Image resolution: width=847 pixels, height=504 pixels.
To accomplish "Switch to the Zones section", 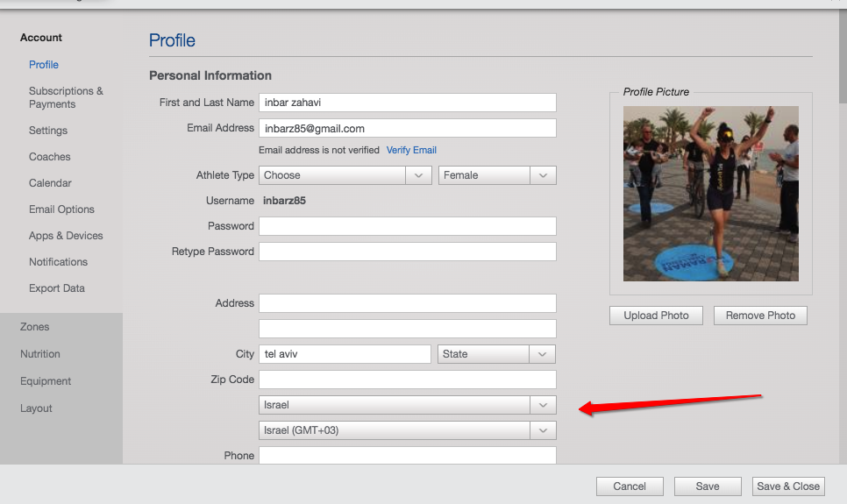I will [34, 327].
